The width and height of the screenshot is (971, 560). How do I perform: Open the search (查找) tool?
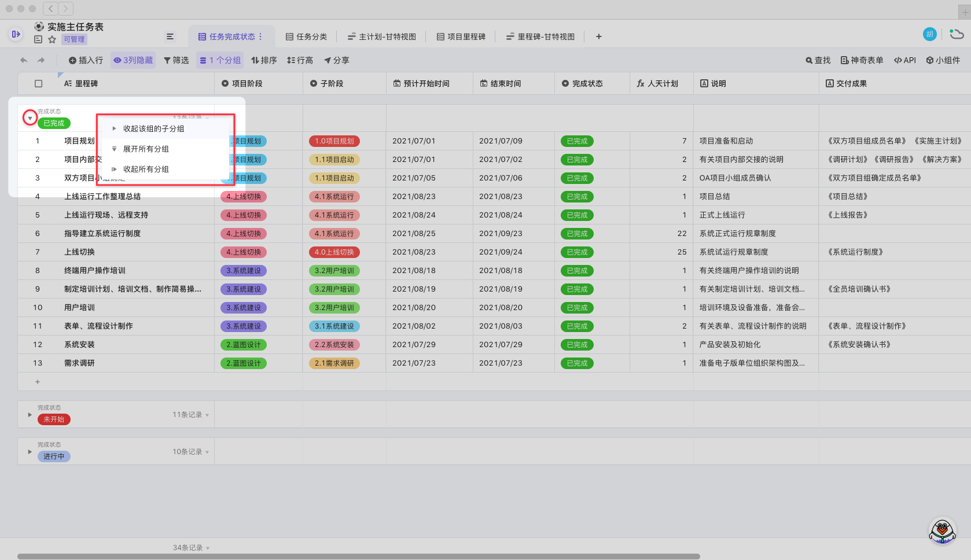coord(818,60)
